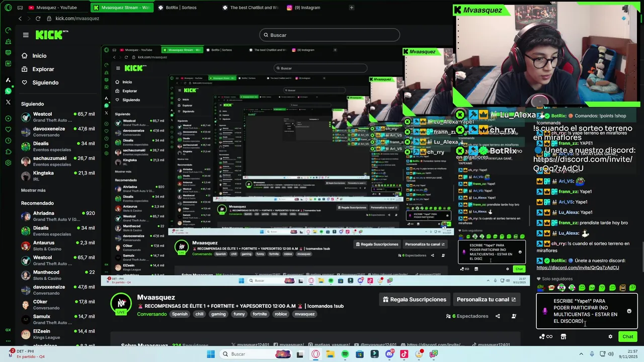Open the channel shop icon below chat
The width and height of the screenshot is (644, 362).
coord(563,337)
